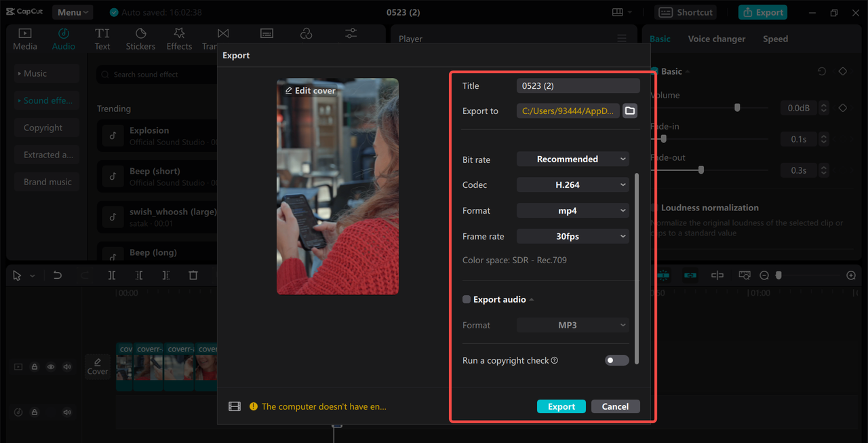Image resolution: width=868 pixels, height=443 pixels.
Task: Open the Media panel icon
Action: pos(24,33)
